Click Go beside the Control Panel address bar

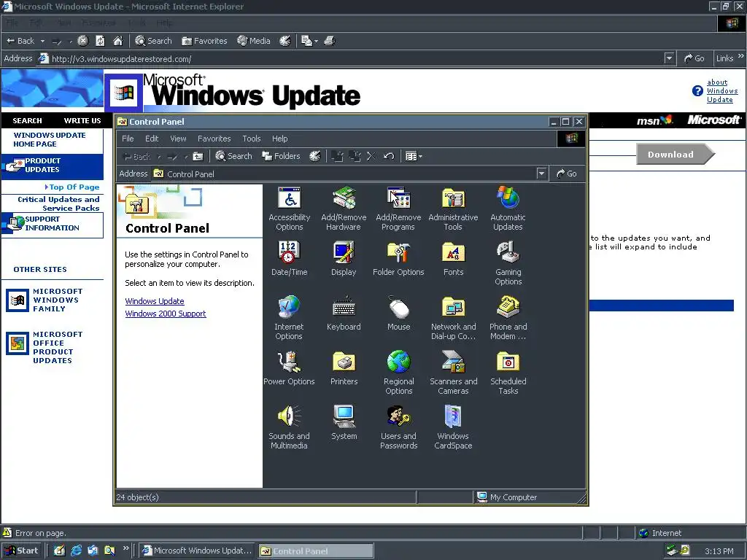567,174
